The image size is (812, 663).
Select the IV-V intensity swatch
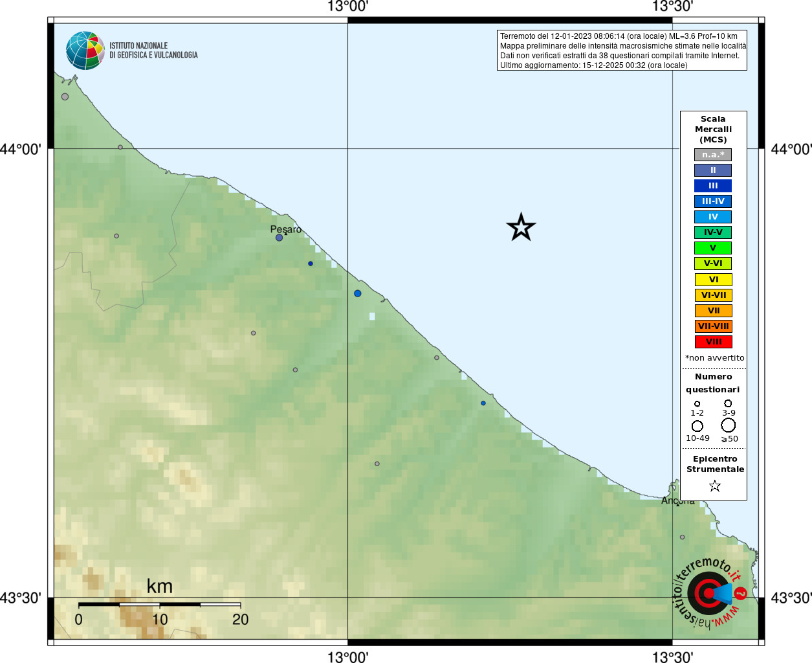click(713, 232)
